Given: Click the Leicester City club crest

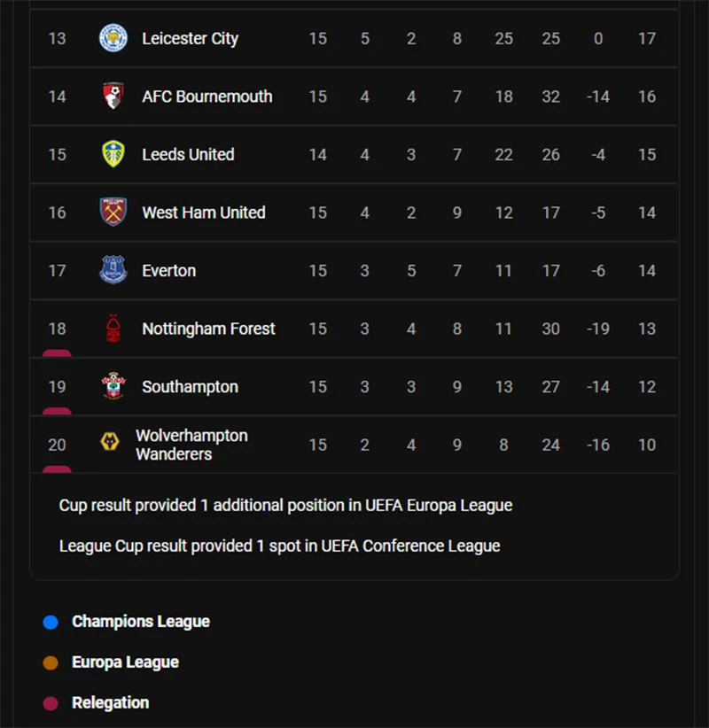Looking at the screenshot, I should pyautogui.click(x=113, y=38).
